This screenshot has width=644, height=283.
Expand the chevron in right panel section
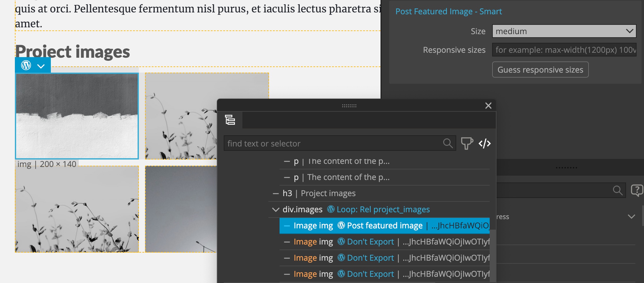(631, 217)
